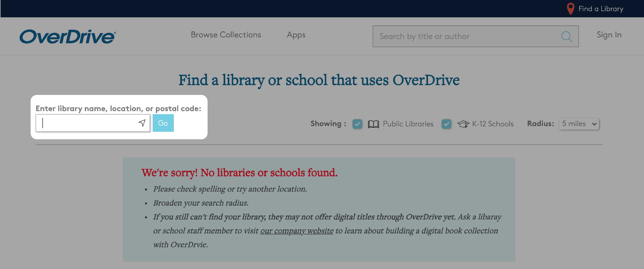Viewport: 644px width, 269px height.
Task: Click the Go search button
Action: 163,123
